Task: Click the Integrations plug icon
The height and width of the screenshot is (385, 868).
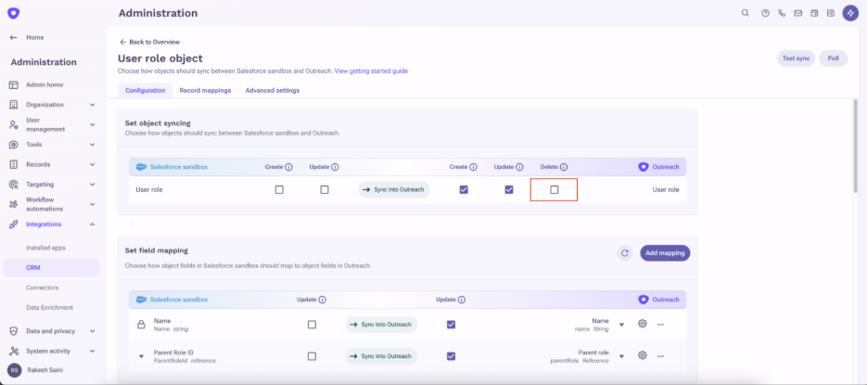Action: (x=14, y=225)
